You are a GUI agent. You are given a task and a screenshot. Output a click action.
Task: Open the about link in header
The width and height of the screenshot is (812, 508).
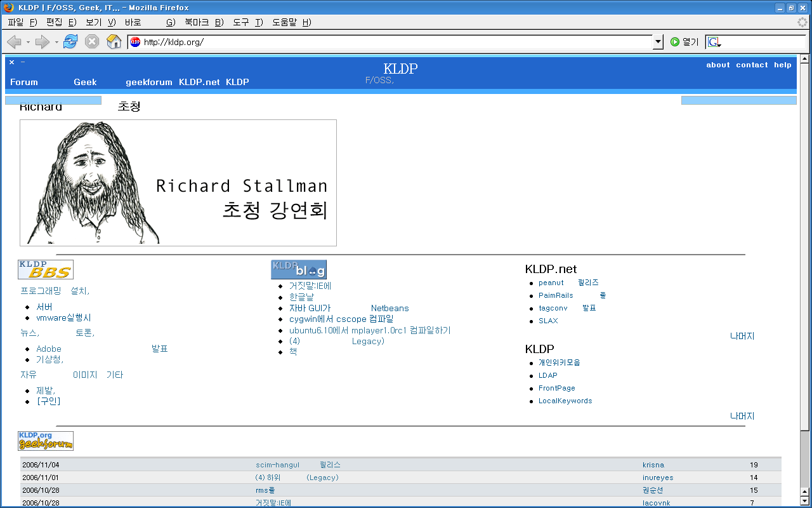click(x=718, y=65)
